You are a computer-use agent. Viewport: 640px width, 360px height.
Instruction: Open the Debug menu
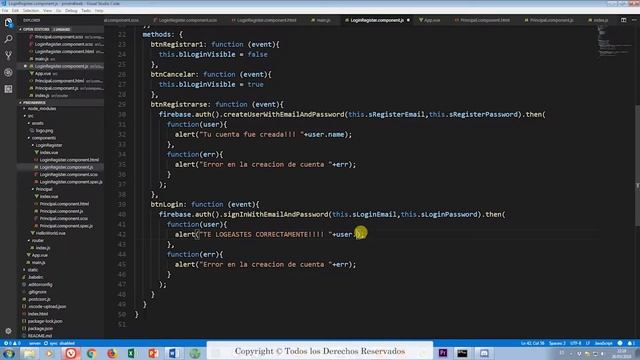click(71, 11)
